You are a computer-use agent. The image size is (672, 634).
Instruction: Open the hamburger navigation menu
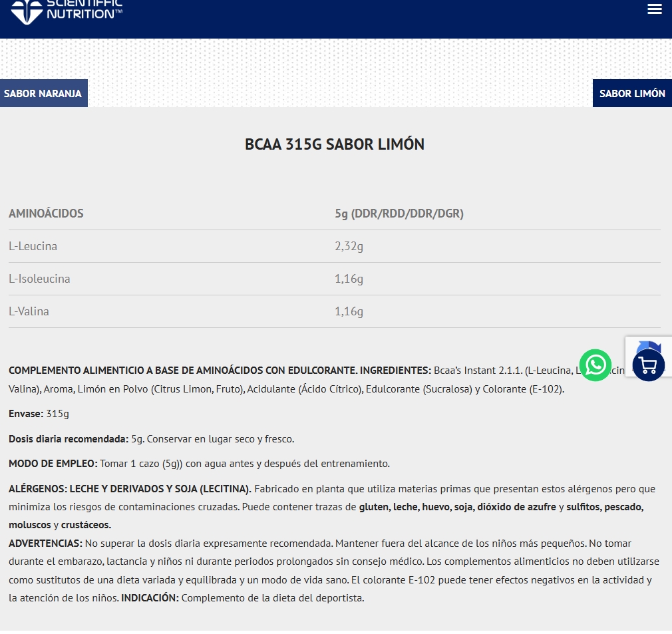(655, 9)
